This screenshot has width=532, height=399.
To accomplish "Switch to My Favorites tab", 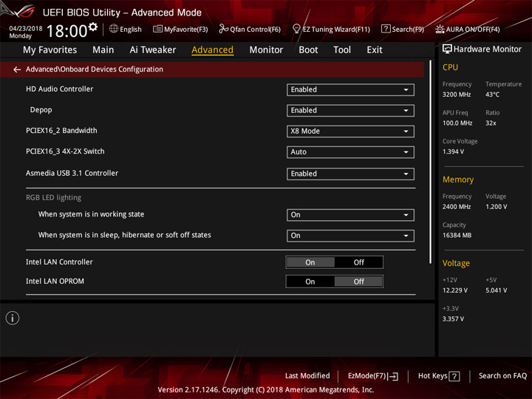I will pos(50,50).
